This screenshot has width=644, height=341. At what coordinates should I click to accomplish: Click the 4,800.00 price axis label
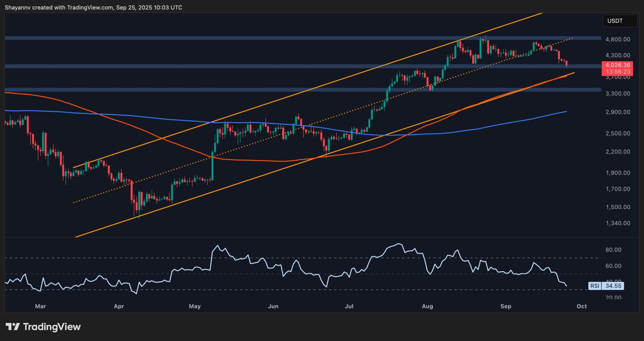point(618,39)
